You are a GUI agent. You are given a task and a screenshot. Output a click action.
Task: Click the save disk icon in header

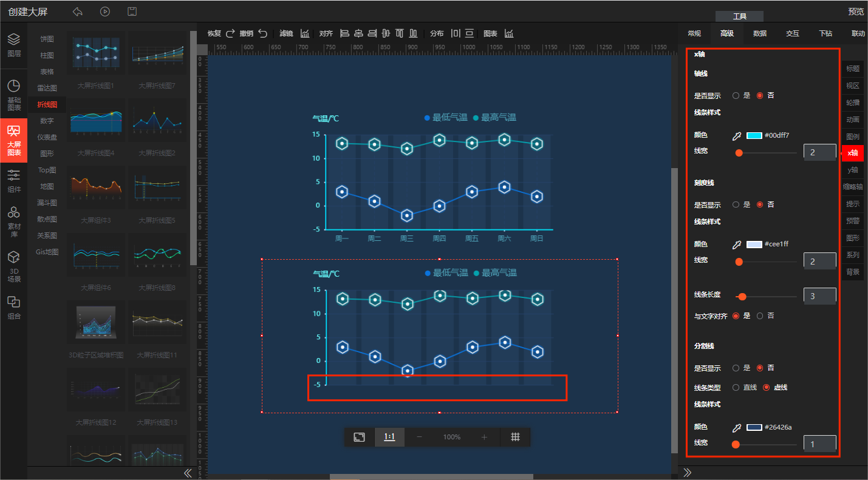[132, 12]
